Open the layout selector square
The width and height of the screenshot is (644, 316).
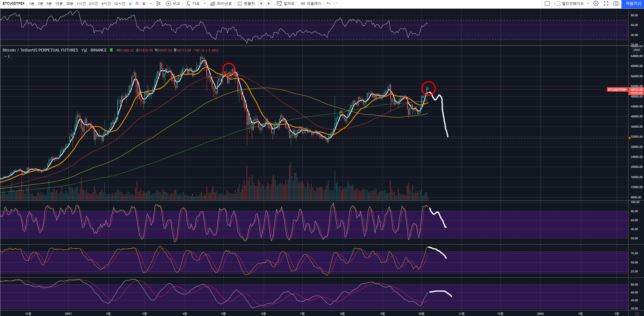(x=547, y=3)
